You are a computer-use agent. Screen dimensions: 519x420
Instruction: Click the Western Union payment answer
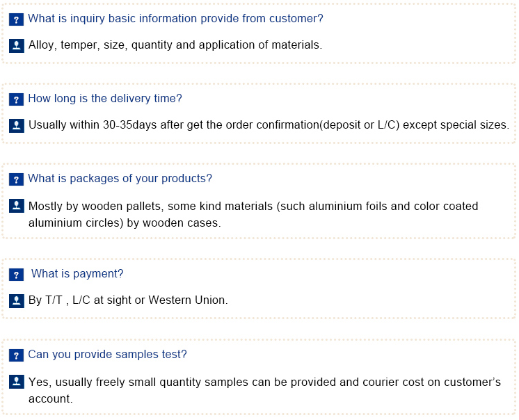click(x=128, y=300)
